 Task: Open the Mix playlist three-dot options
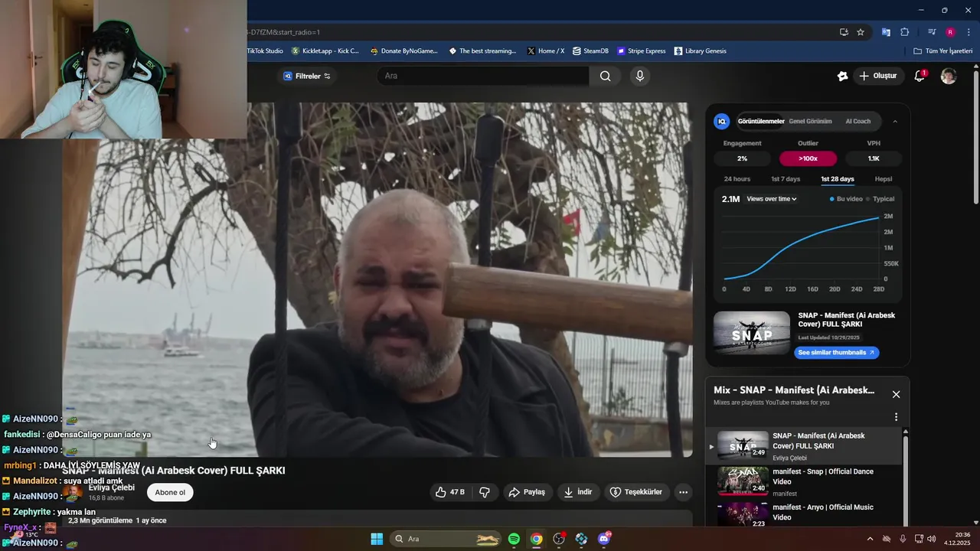[896, 417]
